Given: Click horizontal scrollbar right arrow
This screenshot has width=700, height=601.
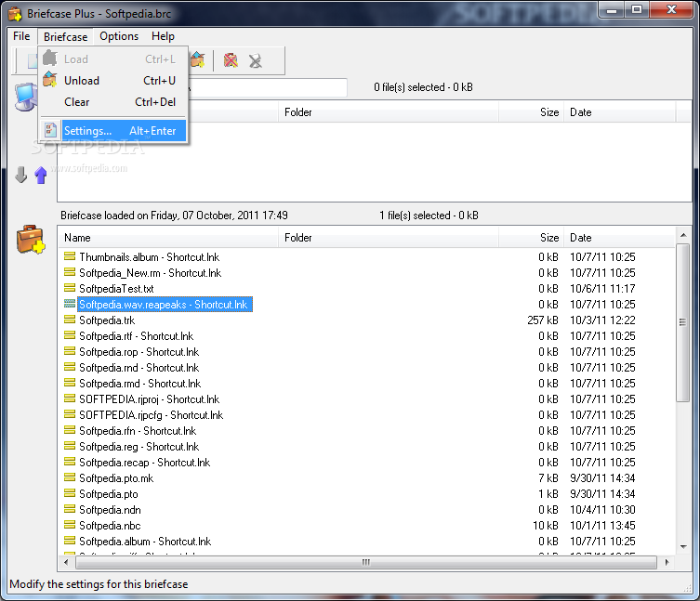Looking at the screenshot, I should (667, 562).
